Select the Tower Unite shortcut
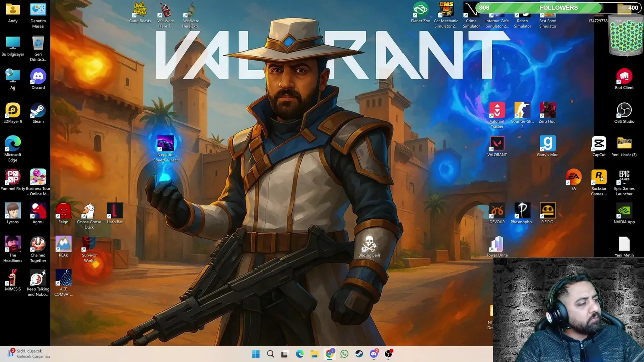Screen dimensions: 644x362 pyautogui.click(x=497, y=247)
